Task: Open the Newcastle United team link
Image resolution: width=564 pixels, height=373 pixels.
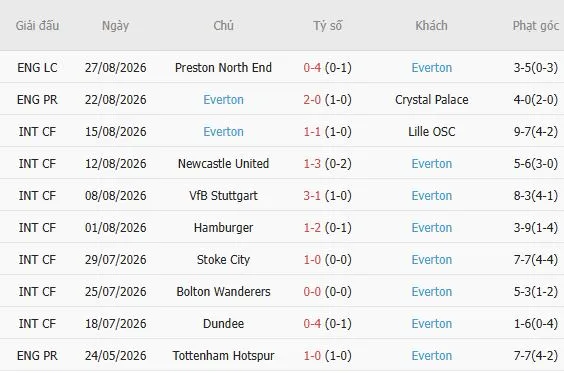Action: click(223, 164)
